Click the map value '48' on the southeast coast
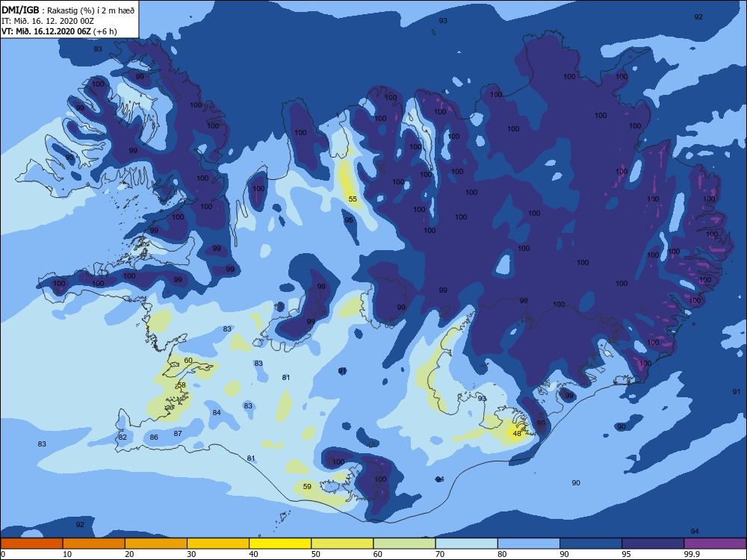 [x=517, y=433]
